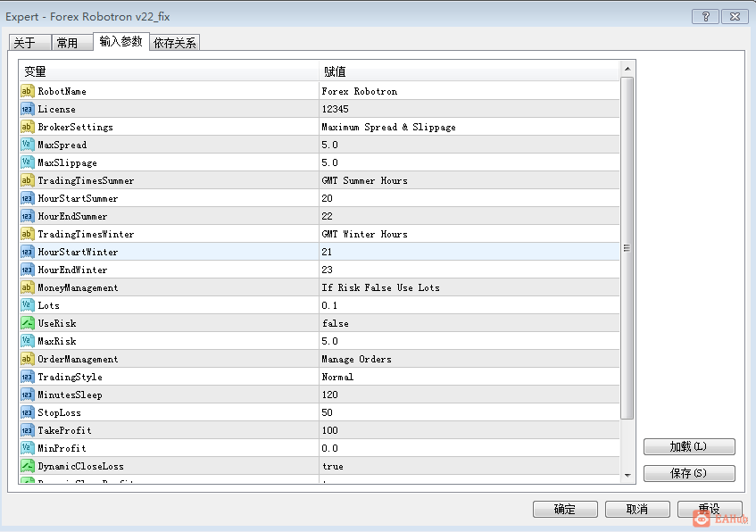Screen dimensions: 756x532
Task: Click the string icon beside RobotName
Action: (x=28, y=91)
